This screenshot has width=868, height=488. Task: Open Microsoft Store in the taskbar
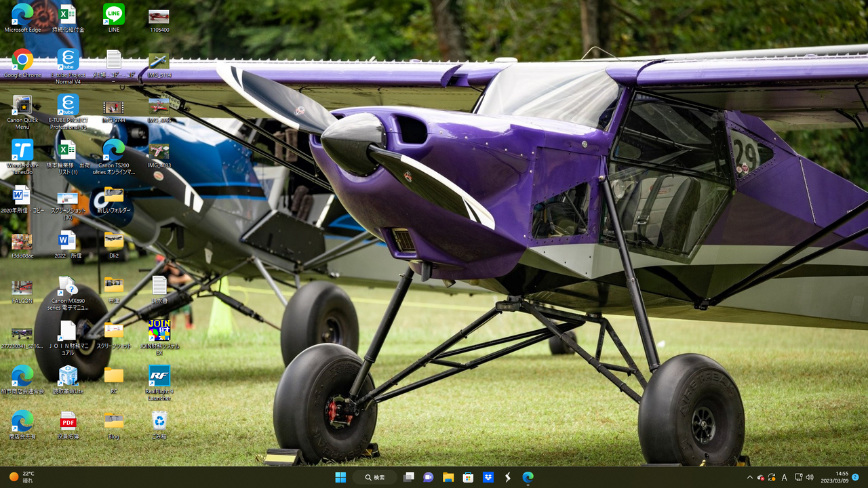(468, 477)
